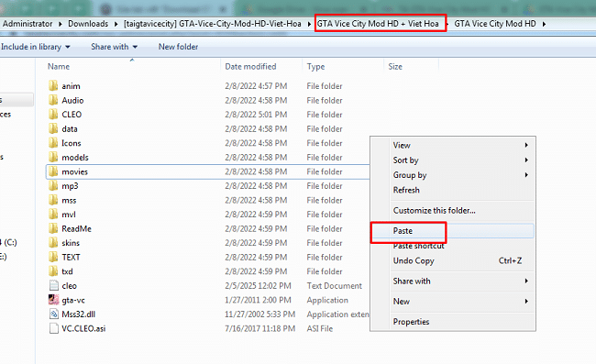Go to taigtavicecity folder in breadcrumb
The height and width of the screenshot is (364, 596).
[x=212, y=24]
